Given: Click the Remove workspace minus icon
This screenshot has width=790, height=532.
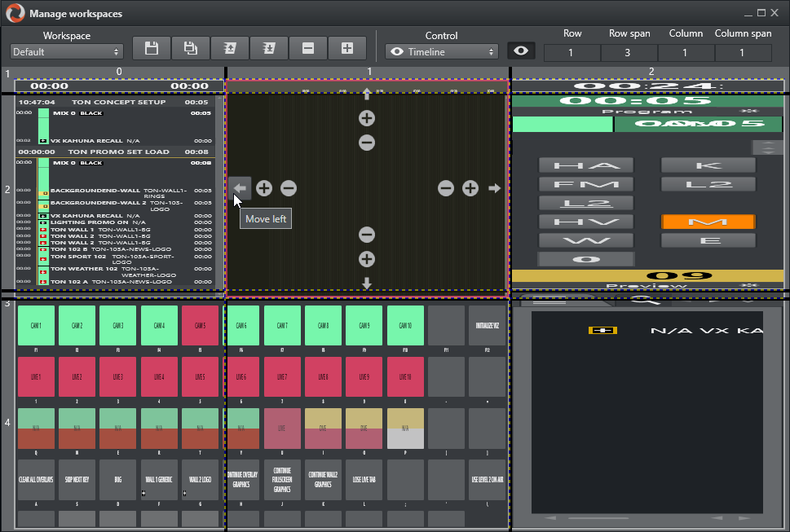Looking at the screenshot, I should [308, 48].
